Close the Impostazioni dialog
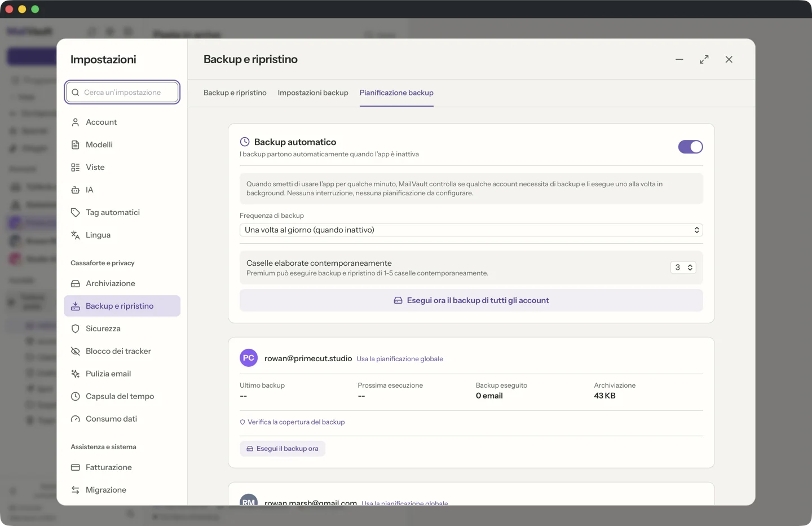812x526 pixels. click(729, 59)
